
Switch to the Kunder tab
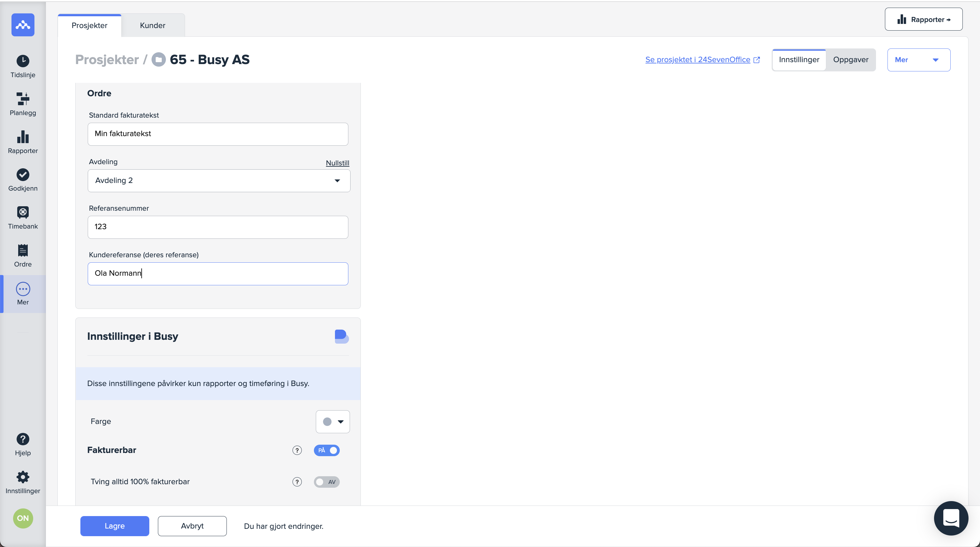point(152,26)
